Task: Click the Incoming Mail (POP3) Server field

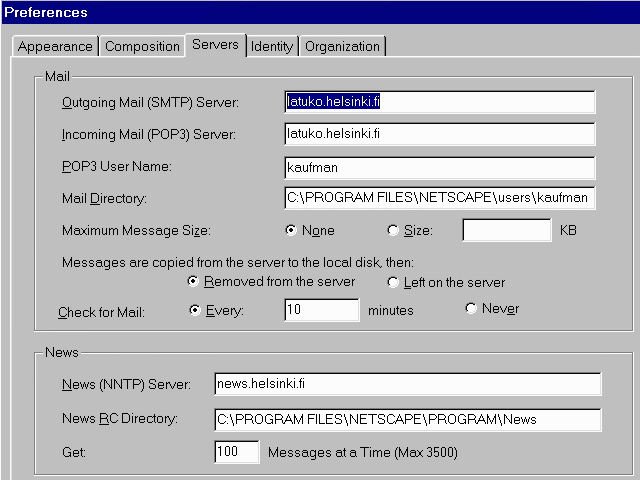Action: coord(439,134)
